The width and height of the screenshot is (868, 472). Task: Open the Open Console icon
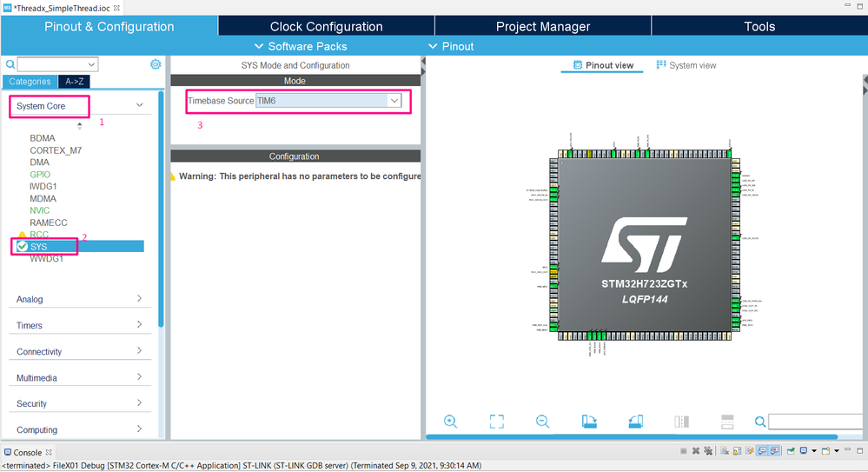825,451
